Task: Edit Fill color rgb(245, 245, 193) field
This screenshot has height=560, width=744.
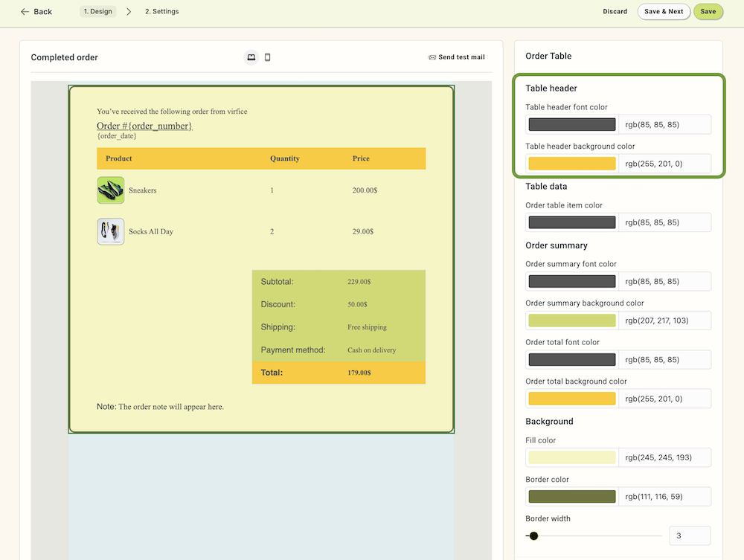Action: [664, 457]
